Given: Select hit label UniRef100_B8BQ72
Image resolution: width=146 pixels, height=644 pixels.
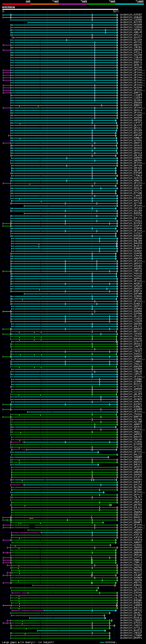Looking at the screenshot, I should 131,105.
